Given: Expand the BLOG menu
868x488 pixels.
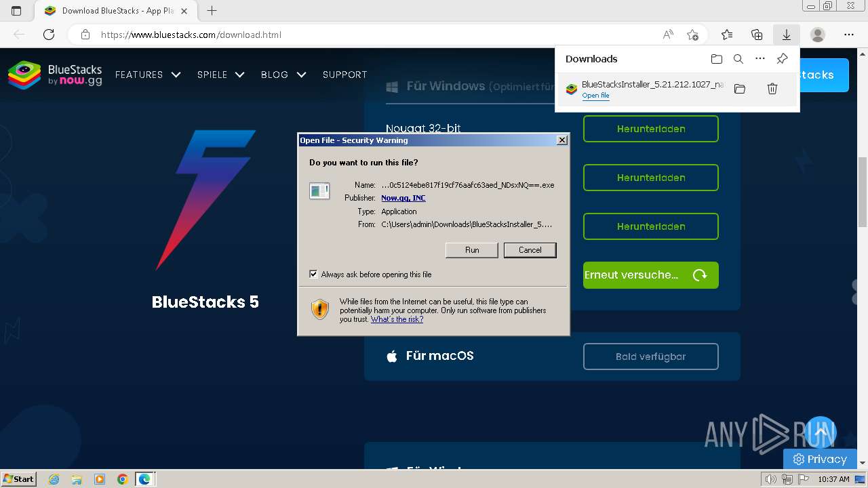Looking at the screenshot, I should 283,75.
